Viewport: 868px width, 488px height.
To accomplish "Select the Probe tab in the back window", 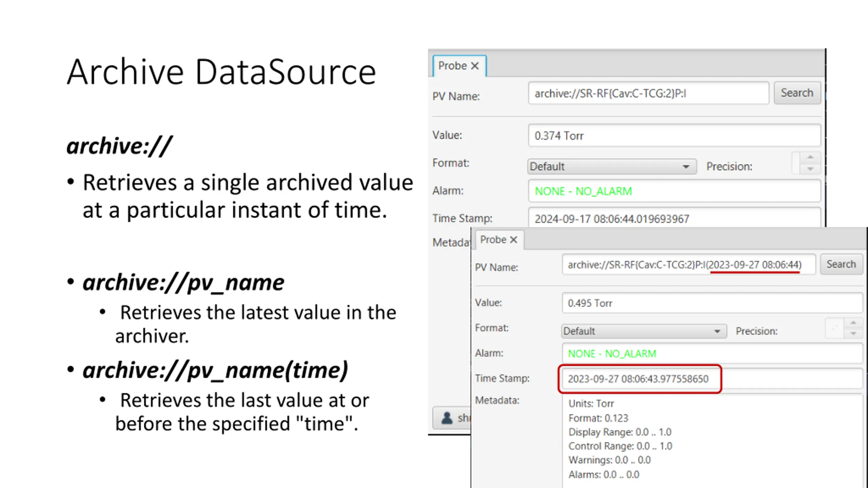I will (x=459, y=66).
